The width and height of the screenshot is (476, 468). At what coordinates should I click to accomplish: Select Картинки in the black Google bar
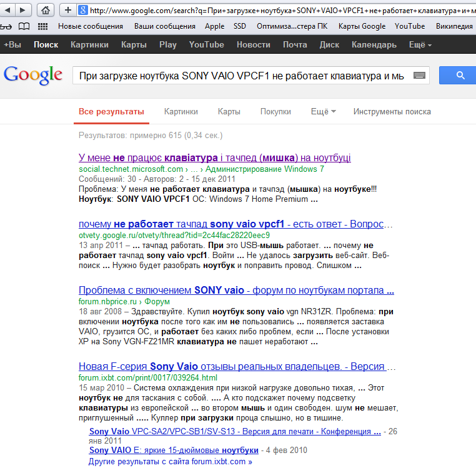pos(89,44)
